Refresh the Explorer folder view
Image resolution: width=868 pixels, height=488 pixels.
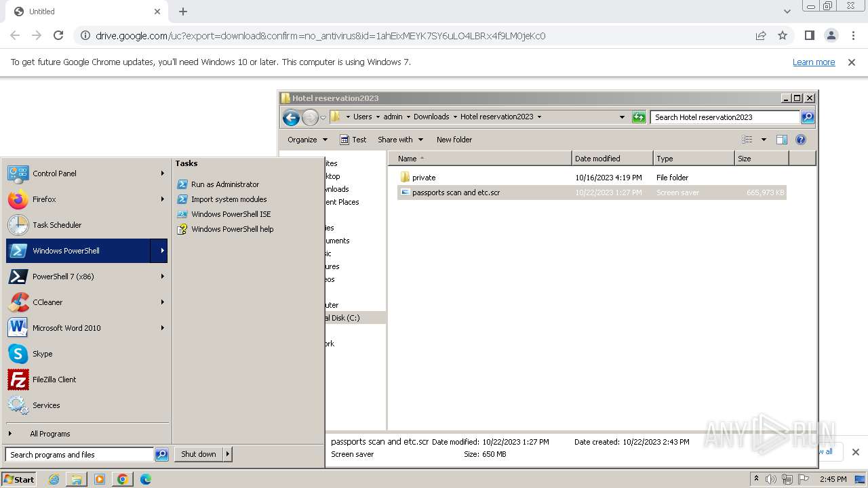coord(639,117)
